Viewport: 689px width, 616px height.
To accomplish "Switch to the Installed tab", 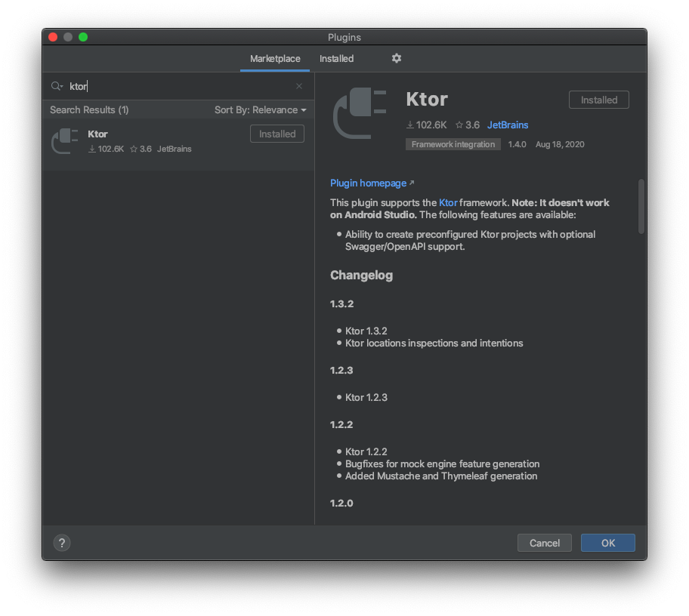I will (337, 58).
